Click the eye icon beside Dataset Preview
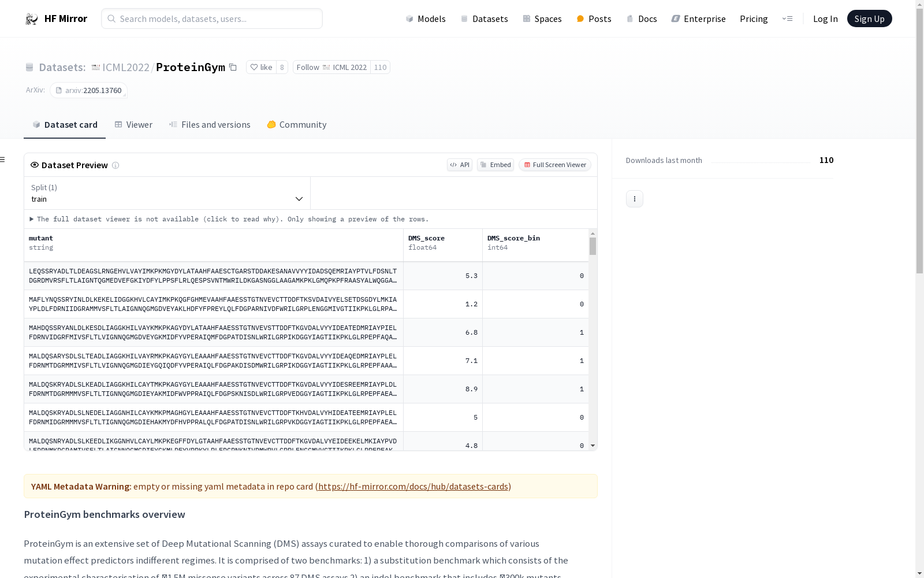The image size is (924, 578). pyautogui.click(x=35, y=165)
